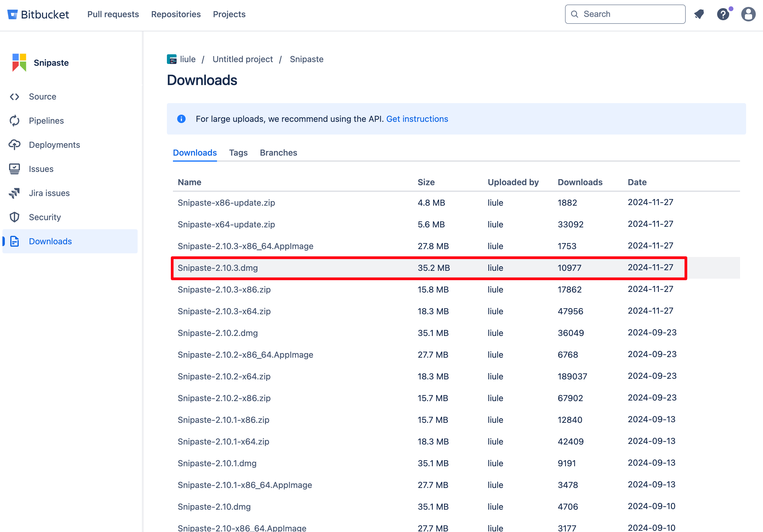Download Snipaste-2.10.3-x86_64.AppImage
Viewport: 763px width, 532px height.
[x=246, y=246]
